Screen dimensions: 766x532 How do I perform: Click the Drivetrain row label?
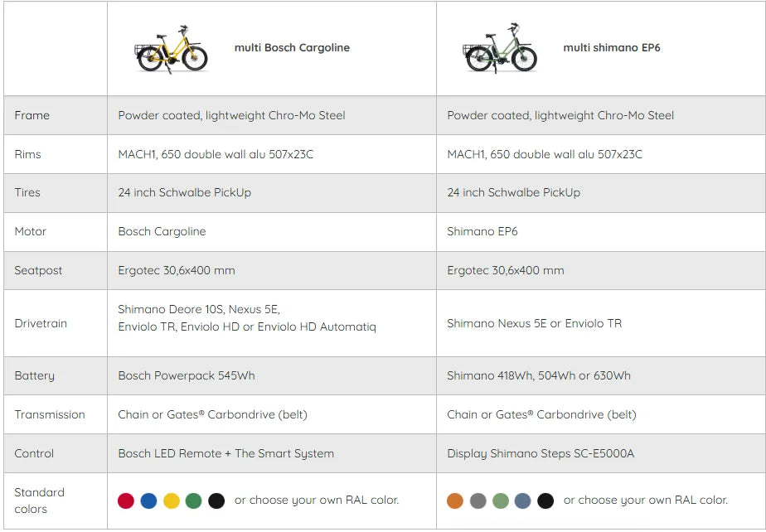point(41,323)
